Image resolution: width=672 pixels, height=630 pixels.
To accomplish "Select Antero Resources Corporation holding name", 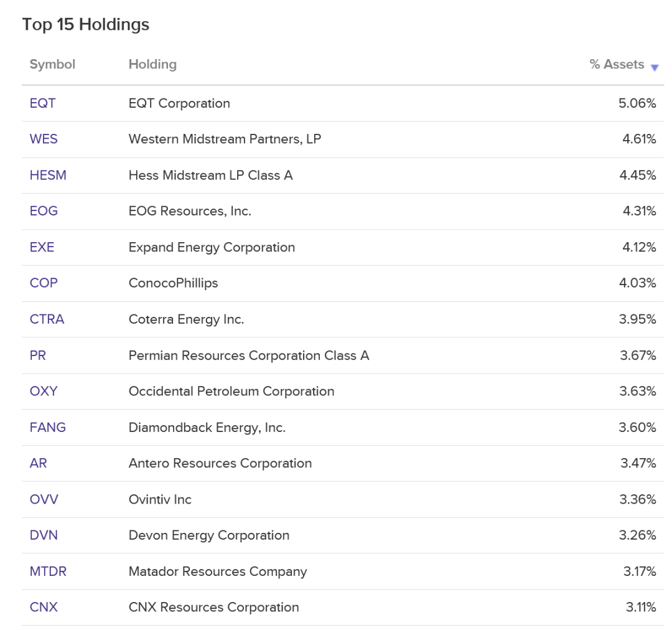I will pos(220,463).
